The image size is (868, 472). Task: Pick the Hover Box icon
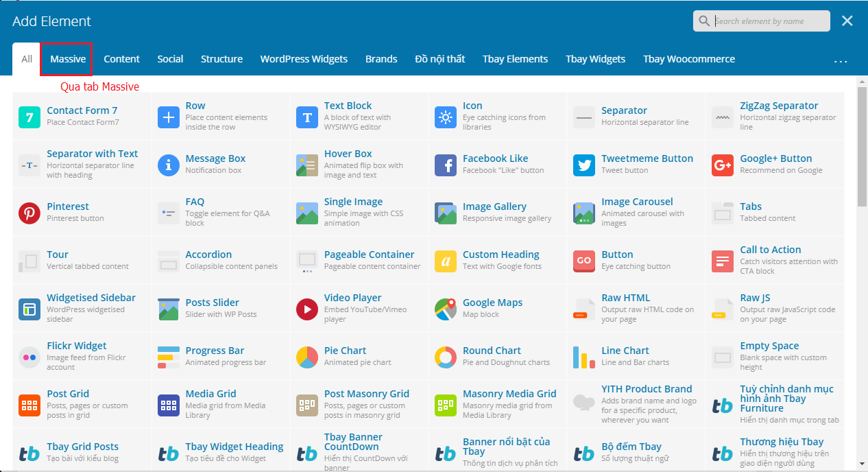[307, 165]
